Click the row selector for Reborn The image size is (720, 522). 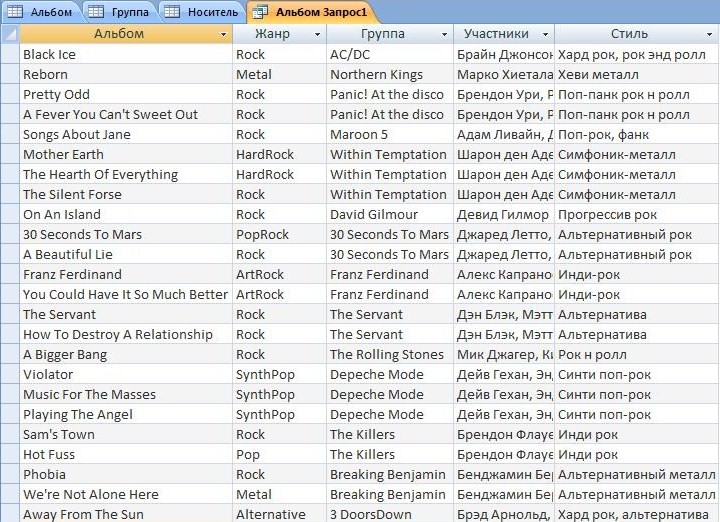10,74
